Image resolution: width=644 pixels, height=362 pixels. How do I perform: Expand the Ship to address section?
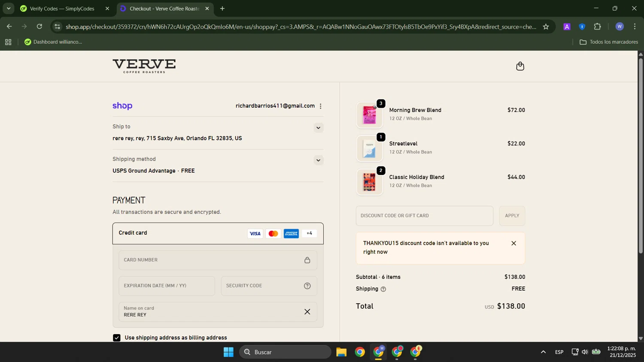318,128
